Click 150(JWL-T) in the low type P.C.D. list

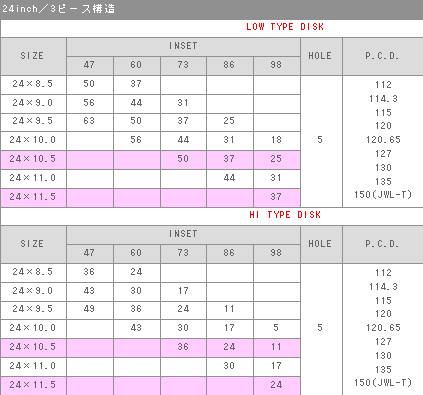pos(383,194)
